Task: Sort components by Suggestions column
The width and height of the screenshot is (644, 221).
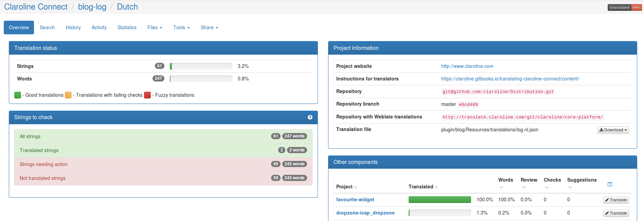Action: click(x=582, y=183)
